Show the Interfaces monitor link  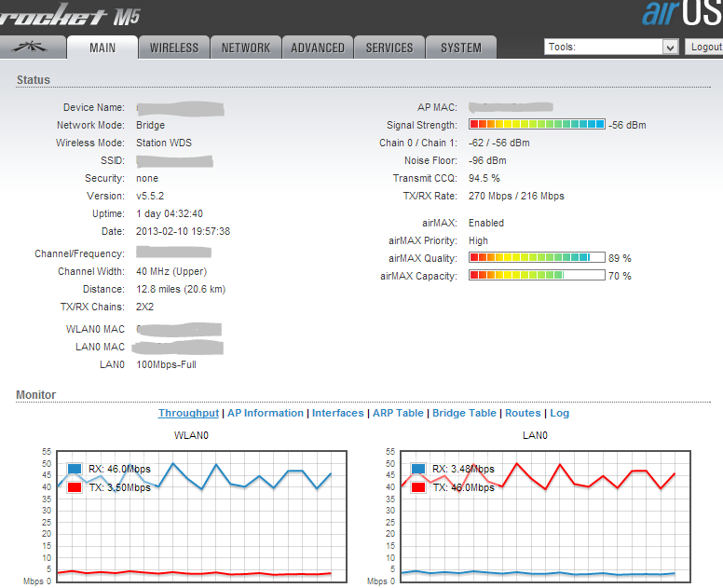click(338, 413)
